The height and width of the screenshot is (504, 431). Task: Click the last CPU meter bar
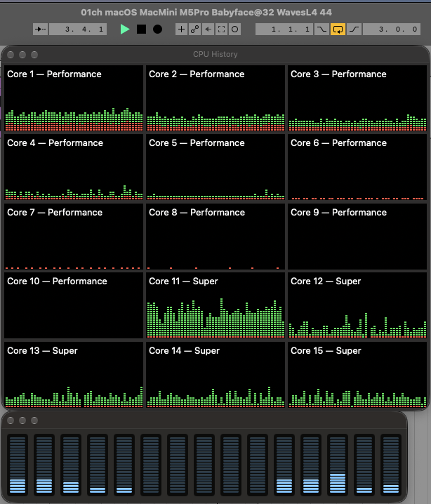391,465
